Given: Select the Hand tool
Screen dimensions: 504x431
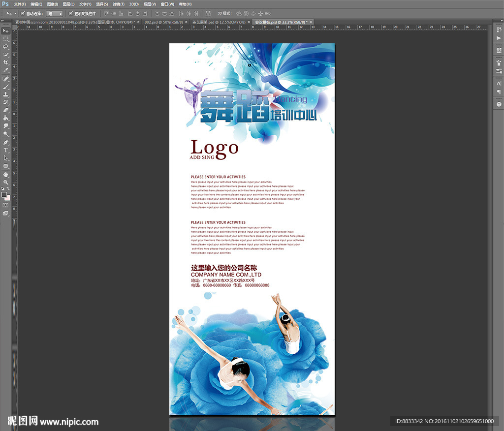Looking at the screenshot, I should click(x=6, y=175).
